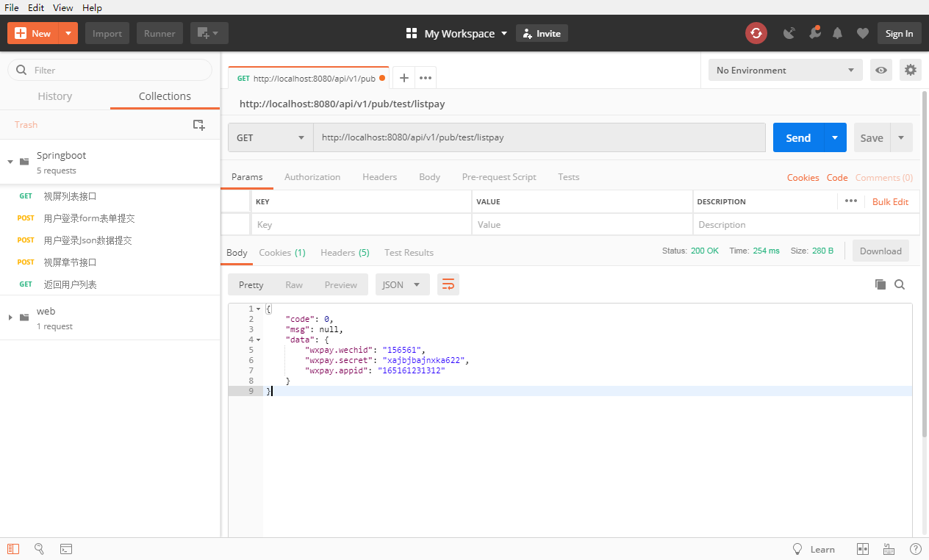Switch response view to Preview
This screenshot has width=929, height=560.
[341, 284]
